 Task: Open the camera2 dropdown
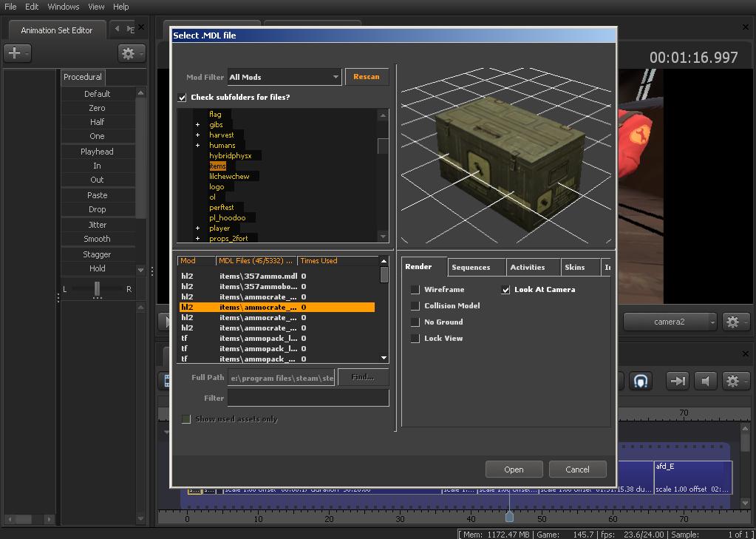point(670,322)
